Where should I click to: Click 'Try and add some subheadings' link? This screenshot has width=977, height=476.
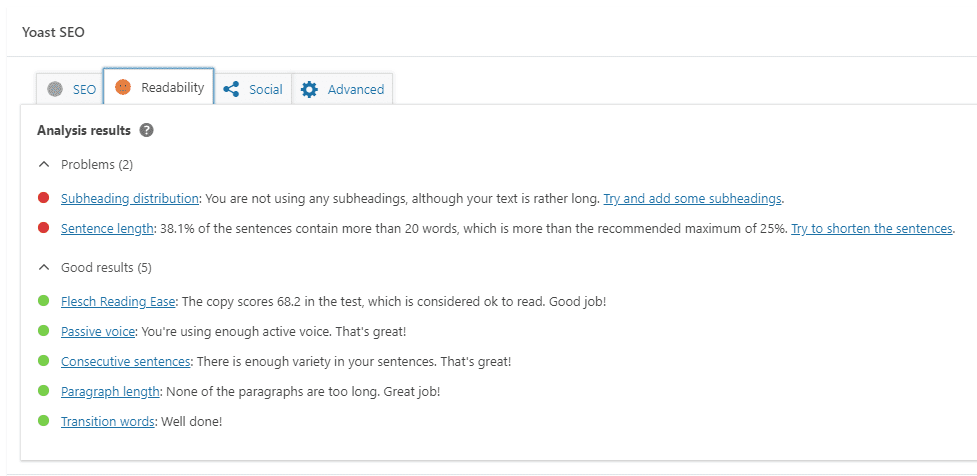[692, 199]
